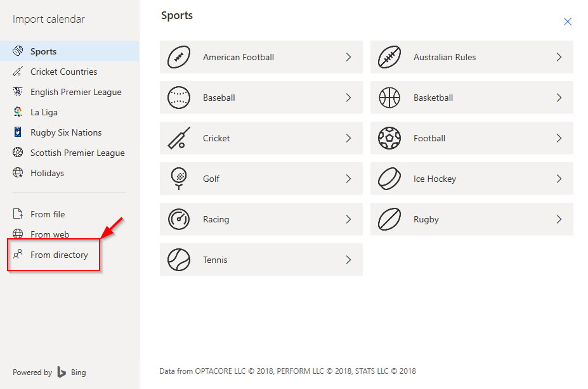Click the Ice Hockey puck icon

[389, 179]
